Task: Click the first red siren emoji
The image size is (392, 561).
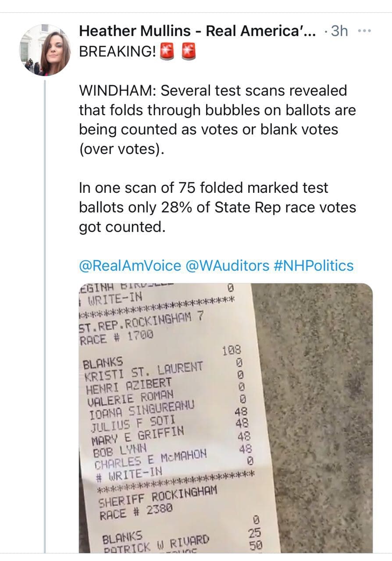Action: (x=167, y=52)
